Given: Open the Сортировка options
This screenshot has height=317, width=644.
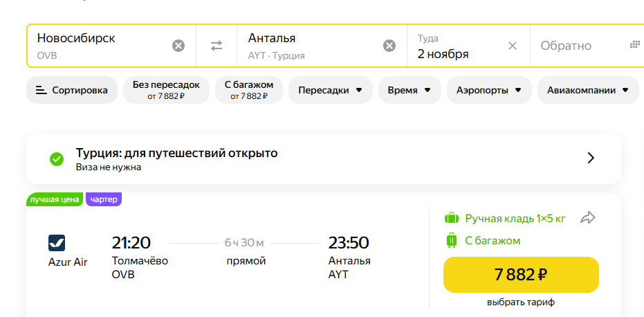Looking at the screenshot, I should [x=72, y=90].
